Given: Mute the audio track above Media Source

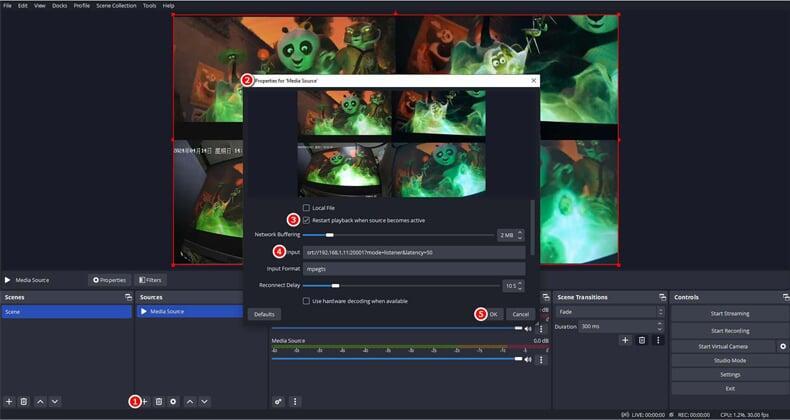Looking at the screenshot, I should click(528, 329).
